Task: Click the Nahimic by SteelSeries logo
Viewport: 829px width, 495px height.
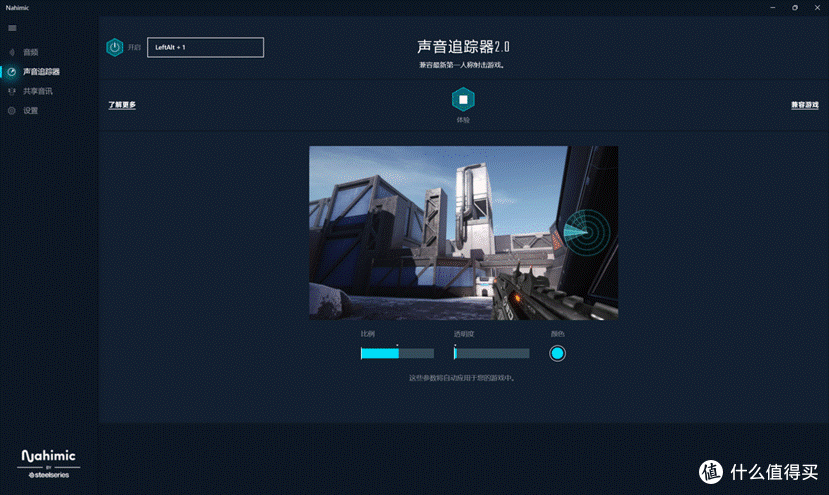Action: point(49,464)
